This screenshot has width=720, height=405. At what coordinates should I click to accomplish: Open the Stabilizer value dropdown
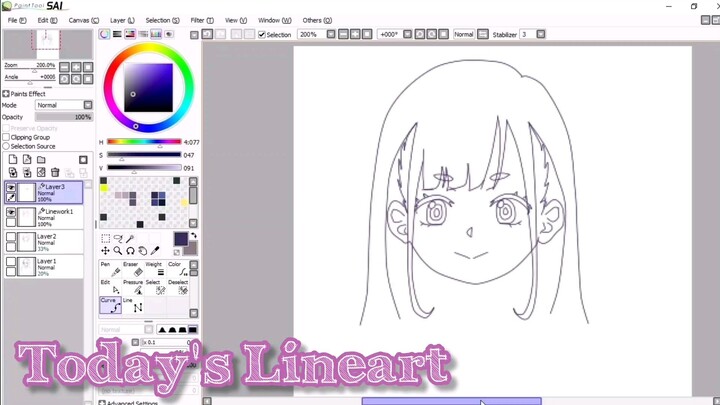[x=541, y=34]
